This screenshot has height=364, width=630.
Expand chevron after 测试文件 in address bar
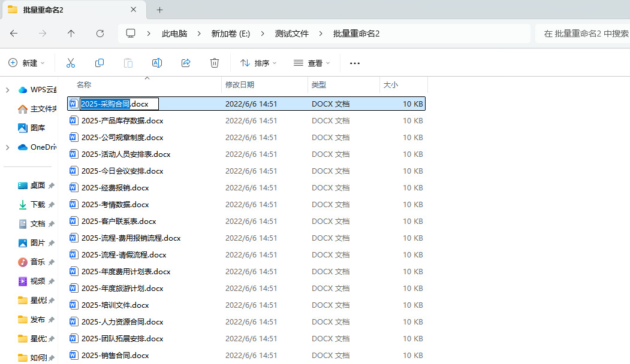tap(321, 34)
